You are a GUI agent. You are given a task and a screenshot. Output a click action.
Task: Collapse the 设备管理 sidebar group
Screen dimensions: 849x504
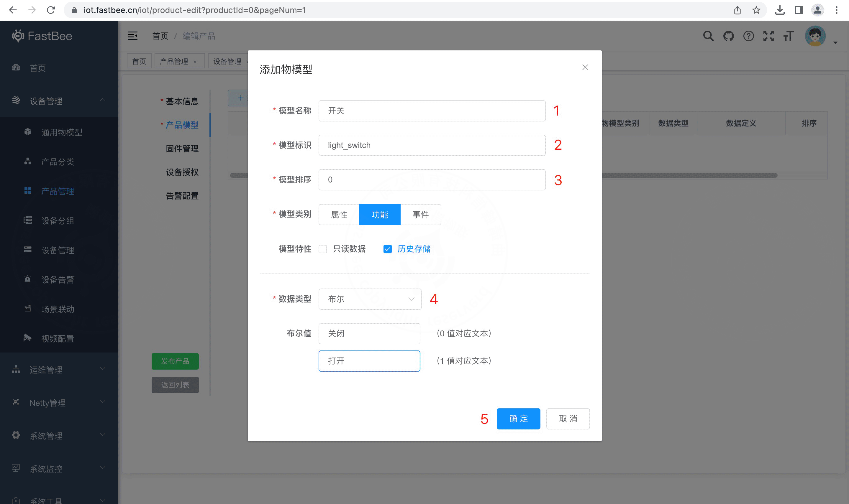point(59,101)
